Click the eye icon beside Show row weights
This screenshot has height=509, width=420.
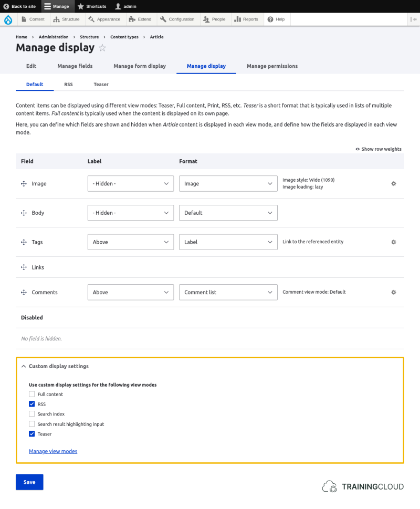pos(358,149)
